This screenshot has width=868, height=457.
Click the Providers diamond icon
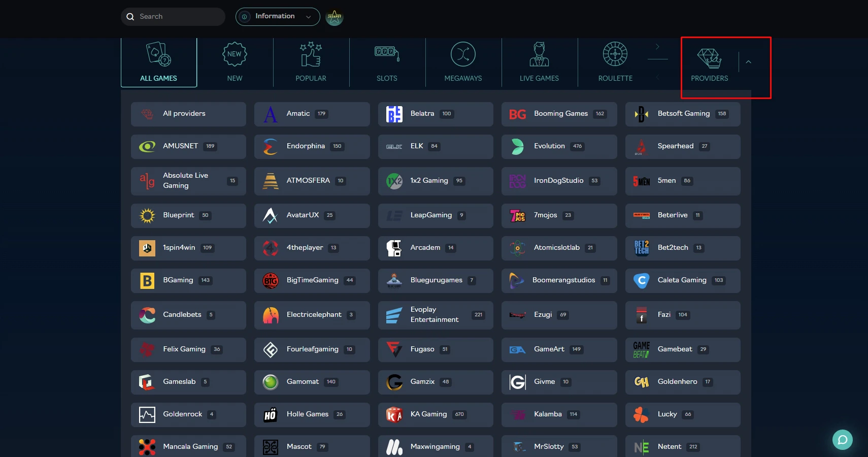click(x=709, y=58)
